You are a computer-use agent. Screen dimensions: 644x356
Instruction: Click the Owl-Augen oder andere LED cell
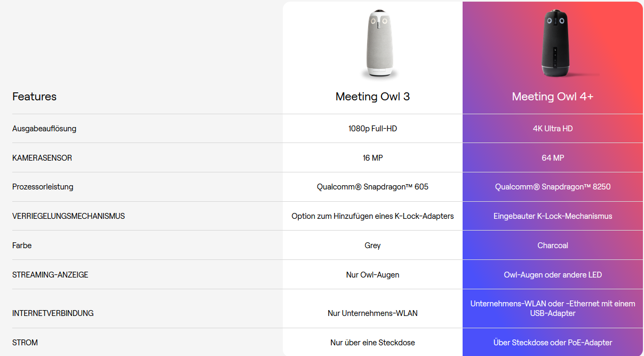[553, 275]
